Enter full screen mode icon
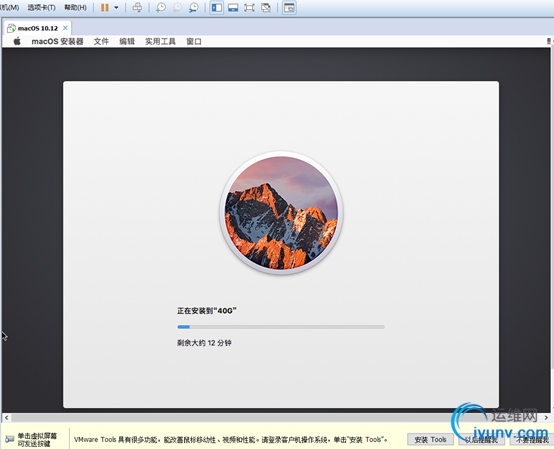Screen dimensions: 554x449 click(249, 7)
